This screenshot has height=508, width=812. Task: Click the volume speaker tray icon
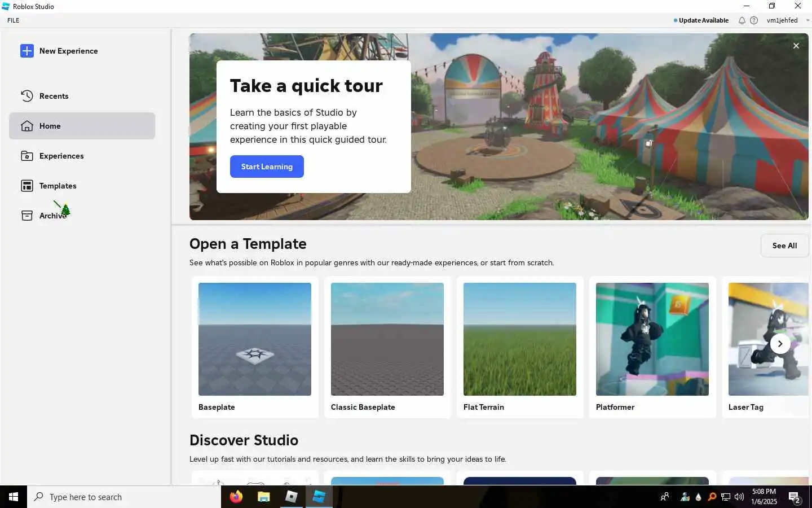pos(739,497)
